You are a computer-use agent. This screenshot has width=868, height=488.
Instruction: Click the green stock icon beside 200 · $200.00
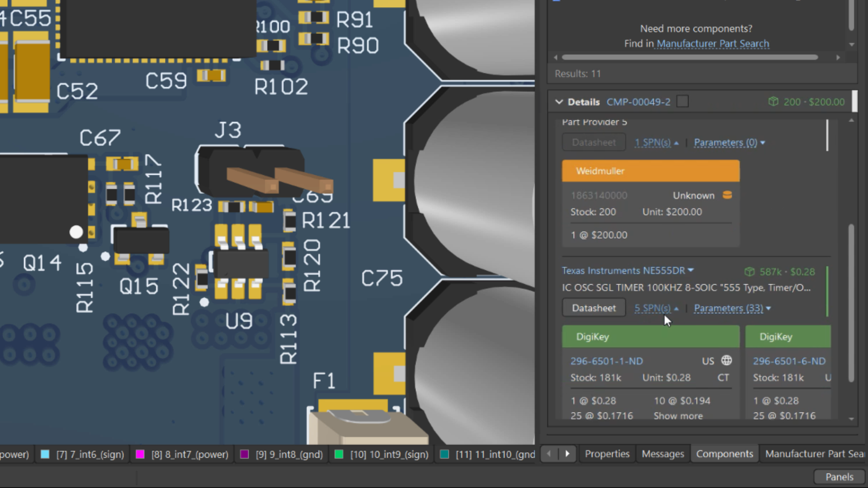tap(774, 102)
